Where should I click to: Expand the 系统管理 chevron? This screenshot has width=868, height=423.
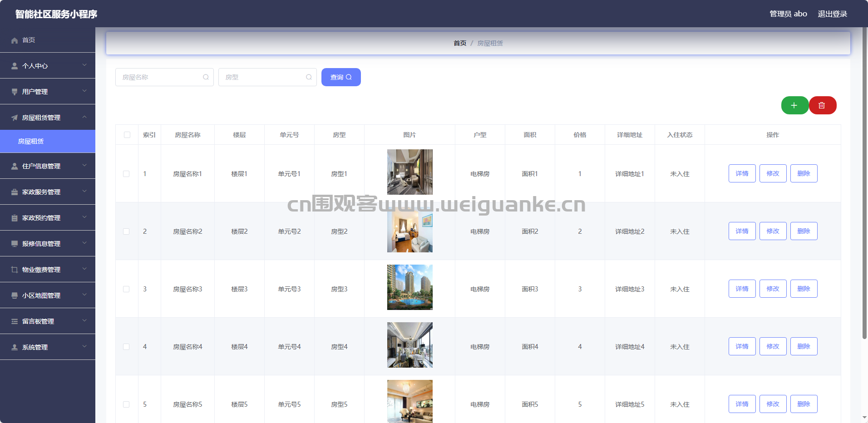(84, 347)
